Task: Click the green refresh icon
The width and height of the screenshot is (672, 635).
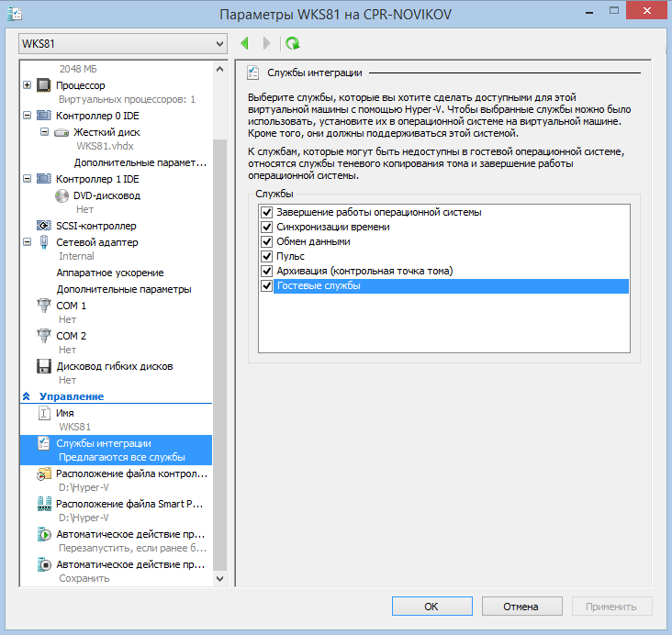Action: (x=292, y=43)
